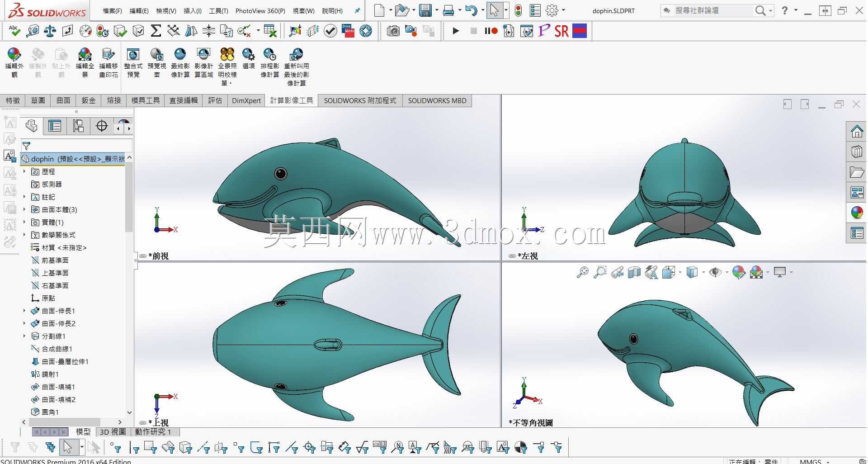Expand the 曲面-伸長1 feature node
Viewport: 868px width, 464px height.
24,311
